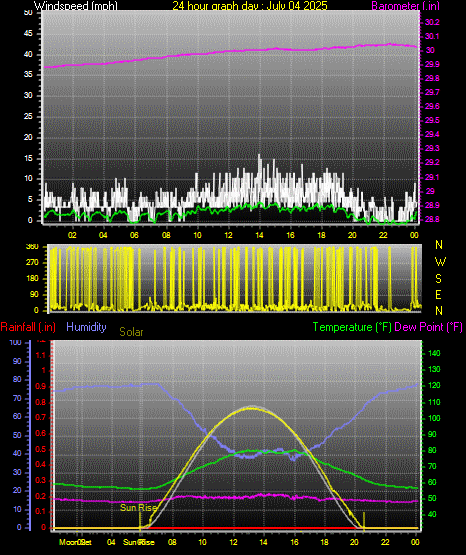466x555 pixels.
Task: Click the 30 mark on the barometer scale
Action: tap(430, 50)
